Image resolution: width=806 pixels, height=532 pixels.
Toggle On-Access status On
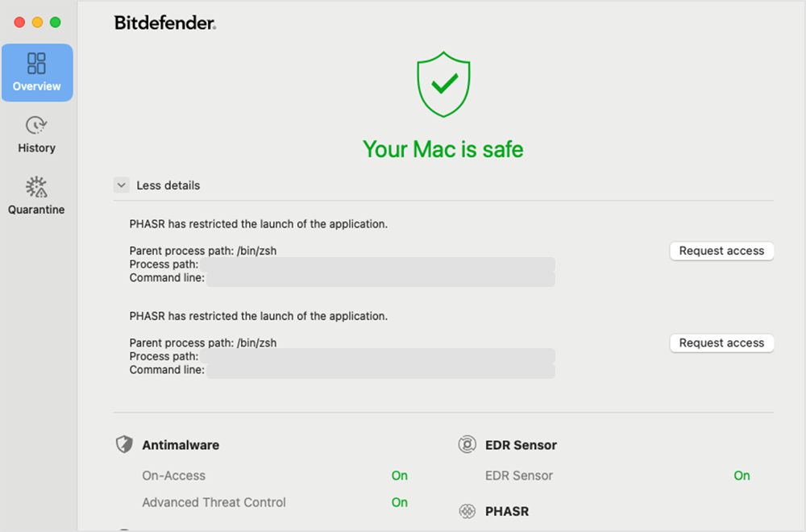pyautogui.click(x=400, y=476)
